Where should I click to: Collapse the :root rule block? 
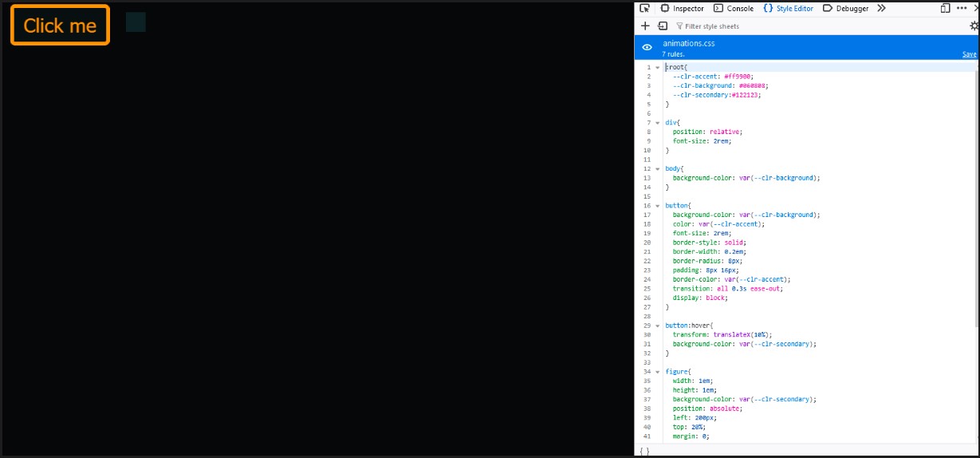point(657,68)
